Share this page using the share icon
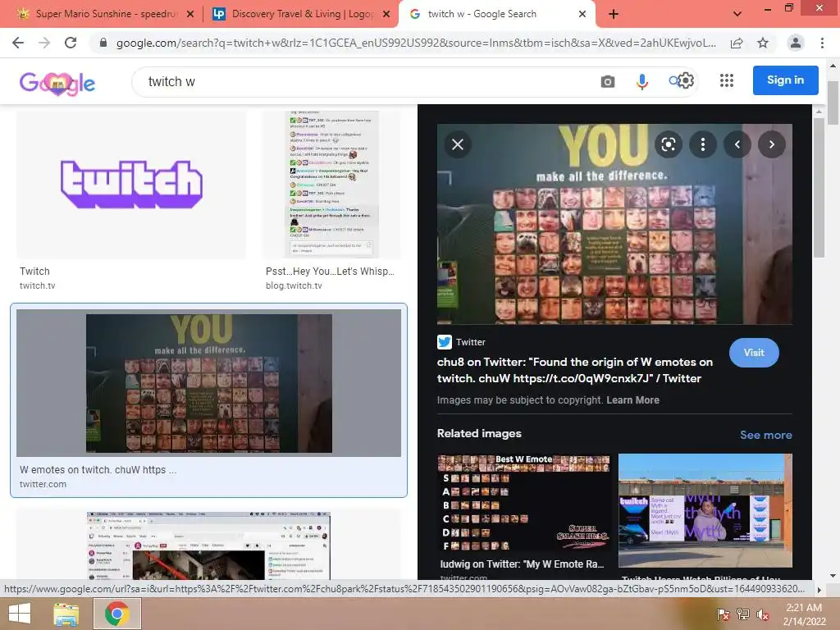 (x=737, y=43)
